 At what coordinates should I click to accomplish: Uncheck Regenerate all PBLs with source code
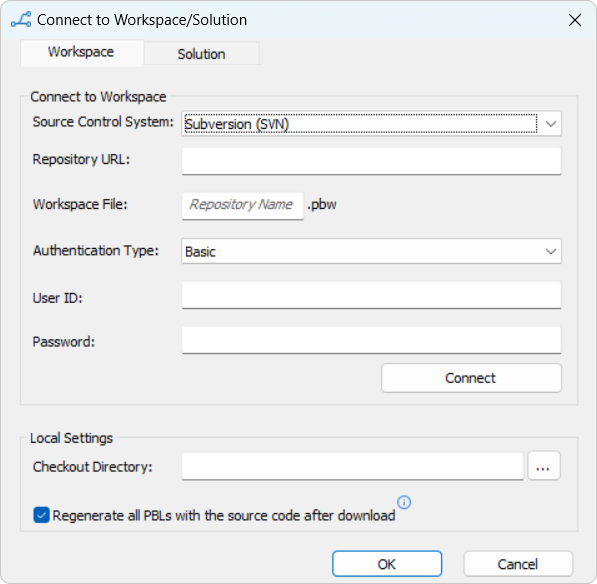click(41, 515)
